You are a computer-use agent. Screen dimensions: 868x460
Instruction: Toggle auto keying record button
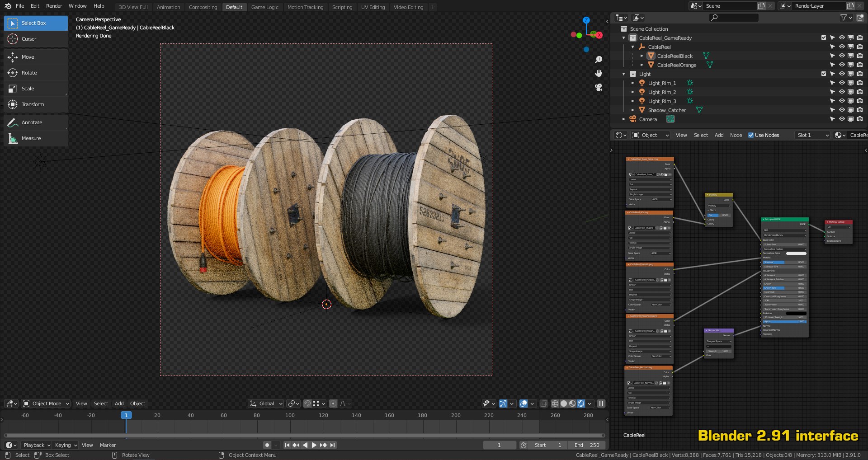(x=267, y=445)
